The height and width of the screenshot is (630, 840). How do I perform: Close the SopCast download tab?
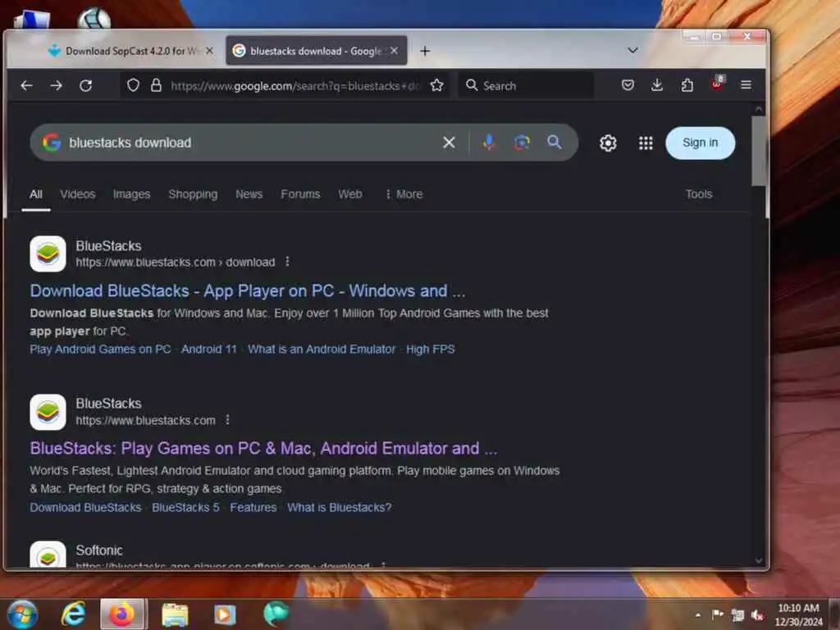[209, 50]
